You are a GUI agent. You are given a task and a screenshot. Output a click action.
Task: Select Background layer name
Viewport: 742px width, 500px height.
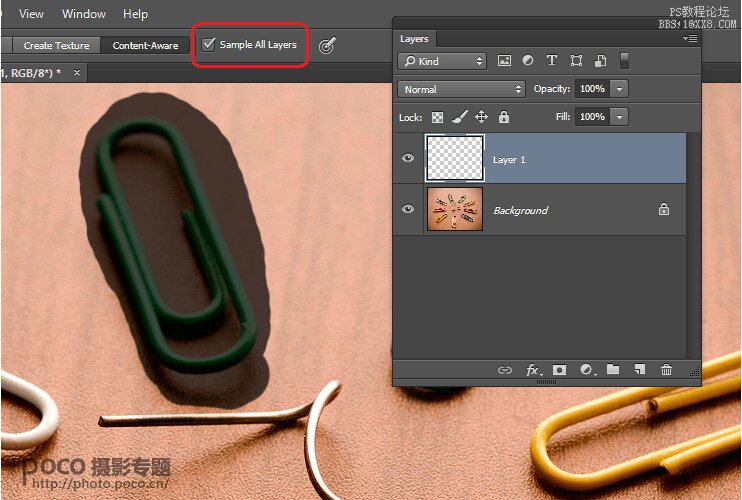coord(521,211)
